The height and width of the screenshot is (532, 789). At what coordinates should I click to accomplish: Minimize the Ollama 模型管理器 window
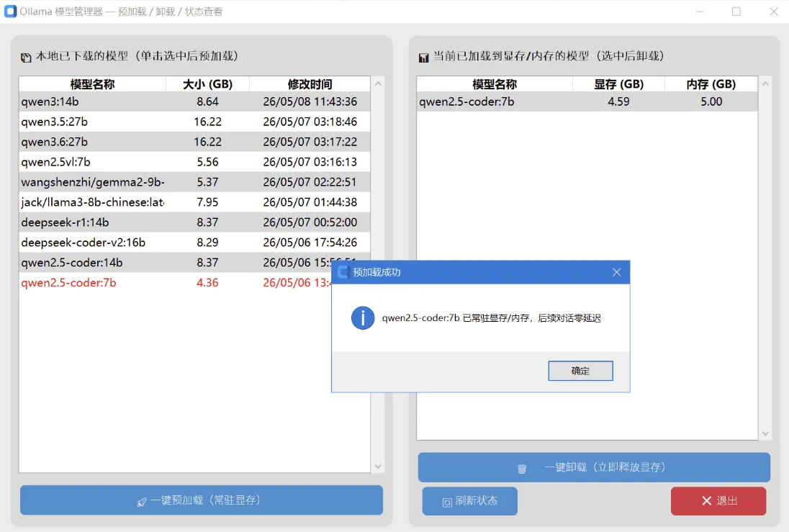click(700, 12)
